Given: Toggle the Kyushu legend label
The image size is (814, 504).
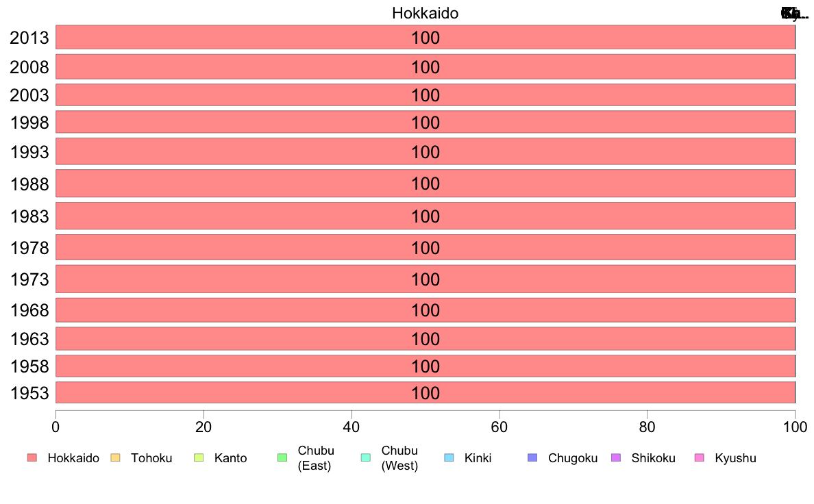Looking at the screenshot, I should tap(735, 458).
